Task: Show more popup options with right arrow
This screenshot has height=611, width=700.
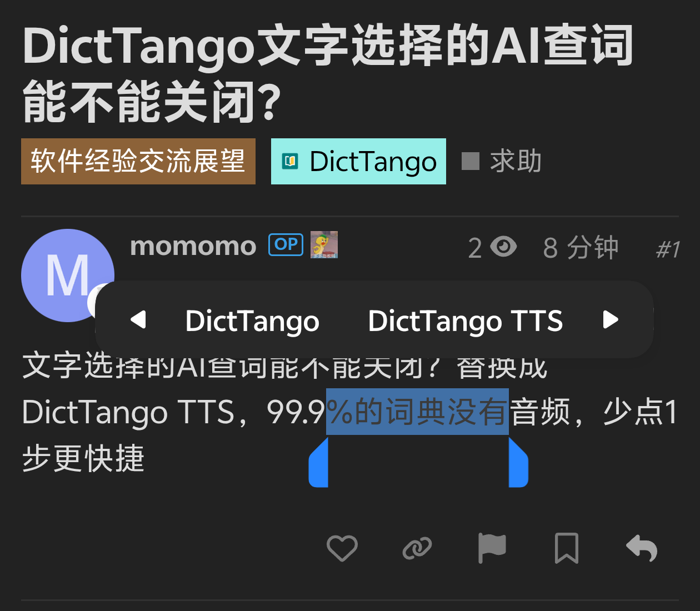Action: 611,319
